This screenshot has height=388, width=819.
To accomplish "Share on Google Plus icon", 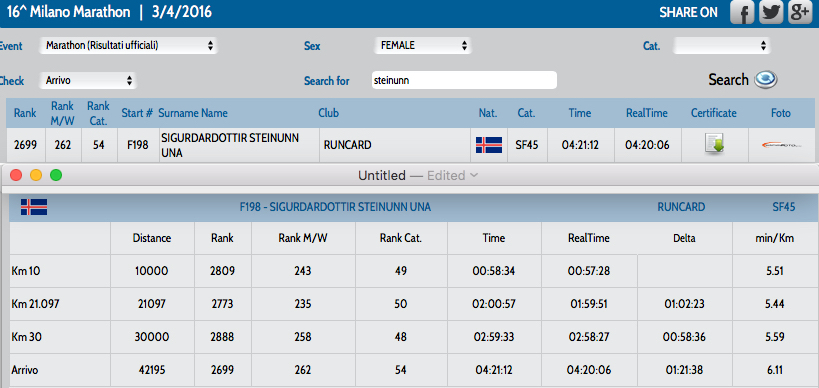I will pyautogui.click(x=799, y=12).
